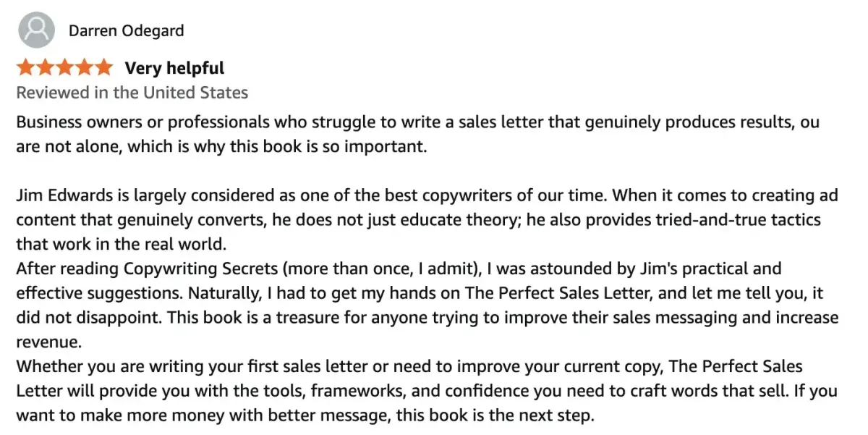Select the fourth orange rating star

point(85,67)
